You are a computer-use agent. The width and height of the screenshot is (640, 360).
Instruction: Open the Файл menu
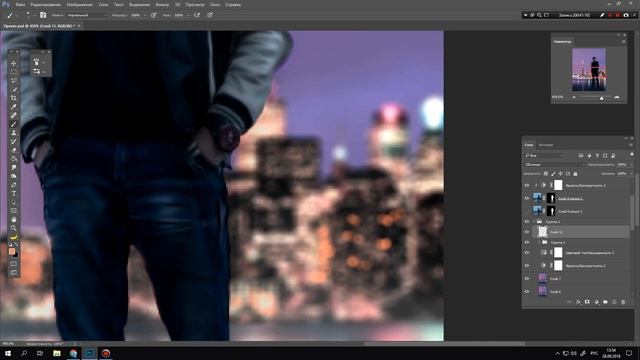[20, 4]
